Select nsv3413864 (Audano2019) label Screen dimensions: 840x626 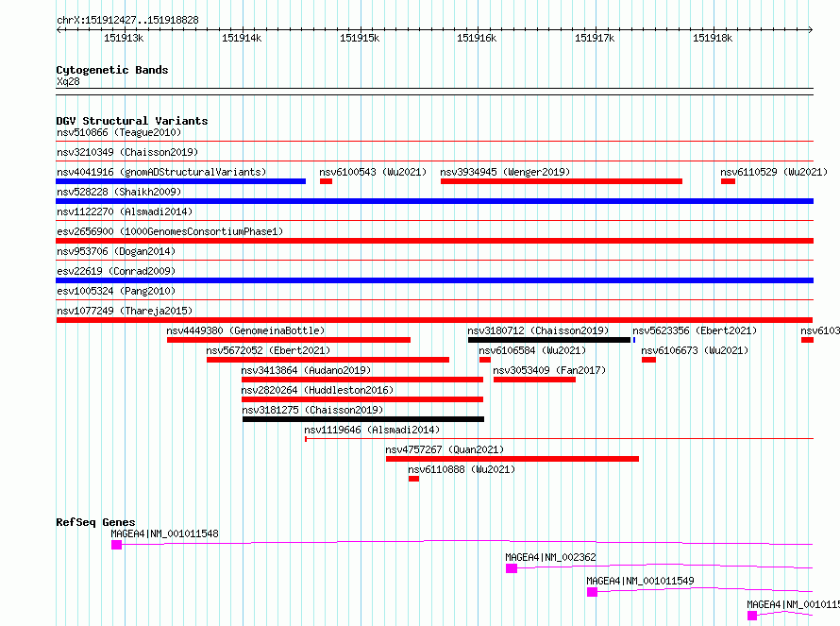point(306,370)
